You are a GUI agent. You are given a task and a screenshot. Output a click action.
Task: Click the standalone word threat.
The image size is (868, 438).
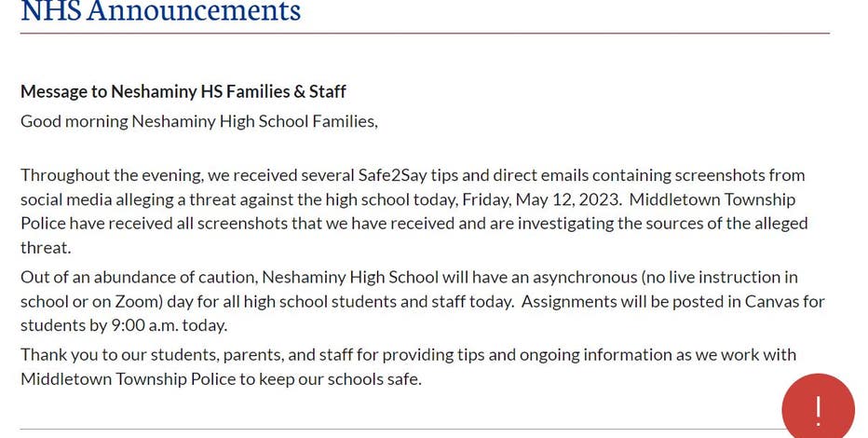pos(46,248)
